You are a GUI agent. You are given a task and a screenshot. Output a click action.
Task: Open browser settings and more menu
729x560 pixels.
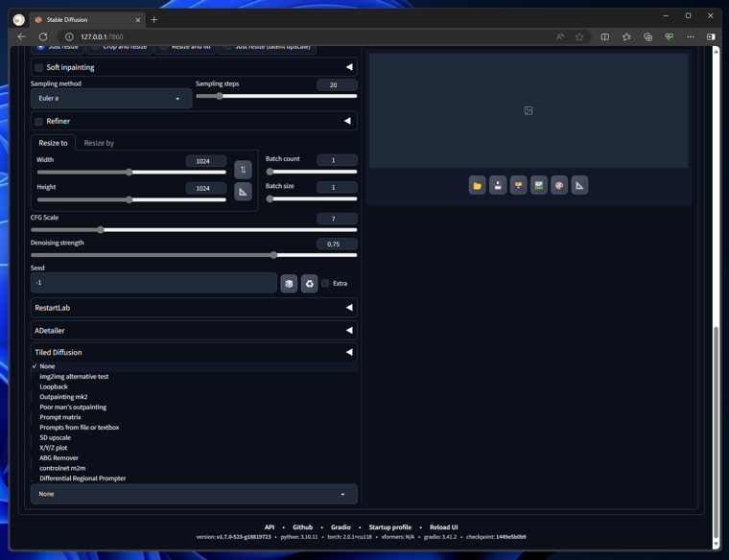[x=691, y=36]
